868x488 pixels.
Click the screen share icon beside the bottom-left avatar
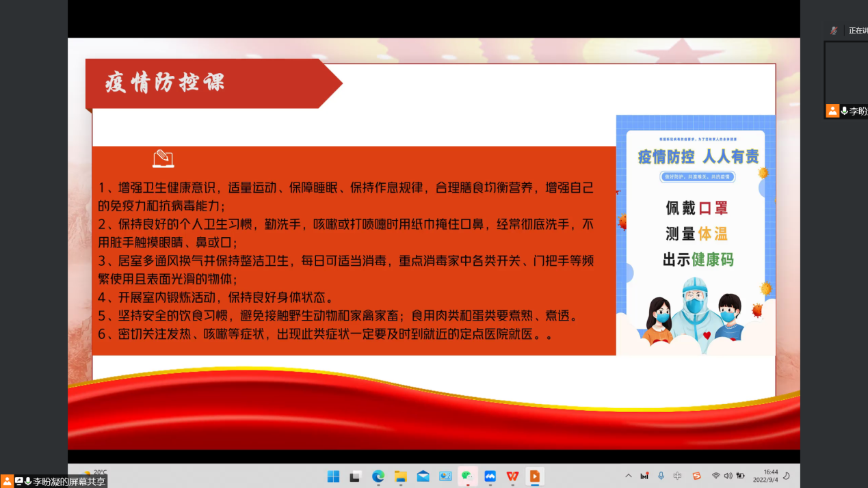point(19,481)
